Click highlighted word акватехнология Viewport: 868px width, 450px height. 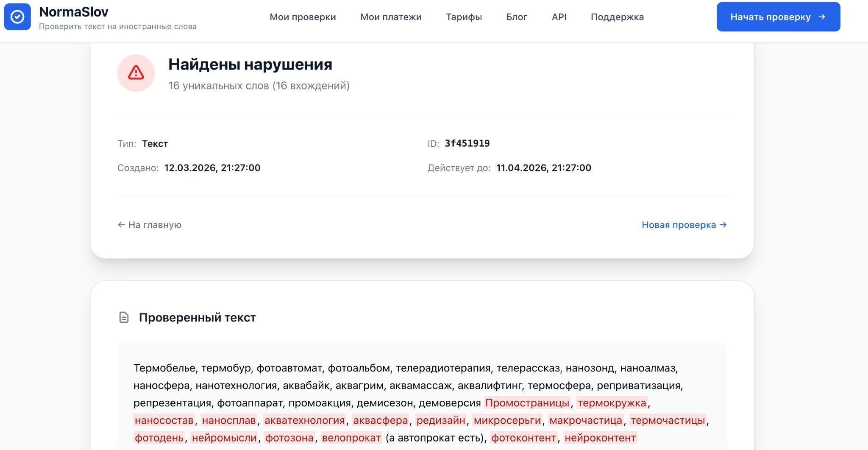point(304,420)
